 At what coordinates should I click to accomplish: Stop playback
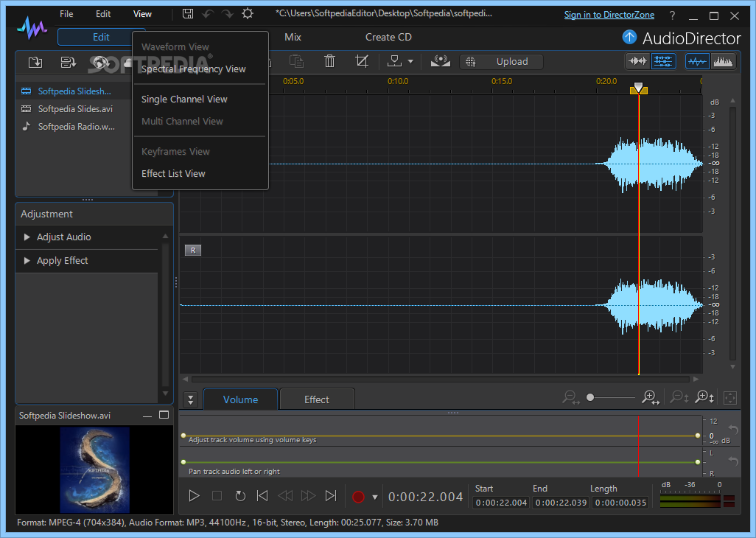click(217, 495)
